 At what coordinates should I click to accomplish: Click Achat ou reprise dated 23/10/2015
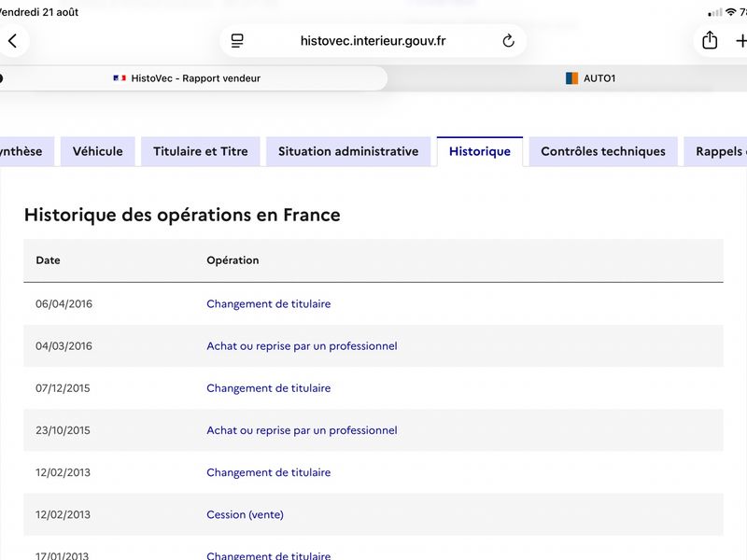pos(302,430)
